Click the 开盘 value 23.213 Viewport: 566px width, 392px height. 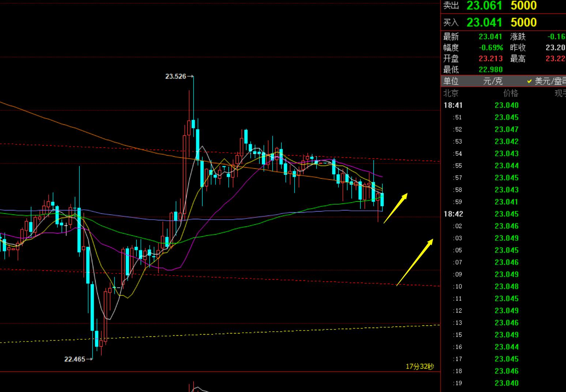[490, 59]
